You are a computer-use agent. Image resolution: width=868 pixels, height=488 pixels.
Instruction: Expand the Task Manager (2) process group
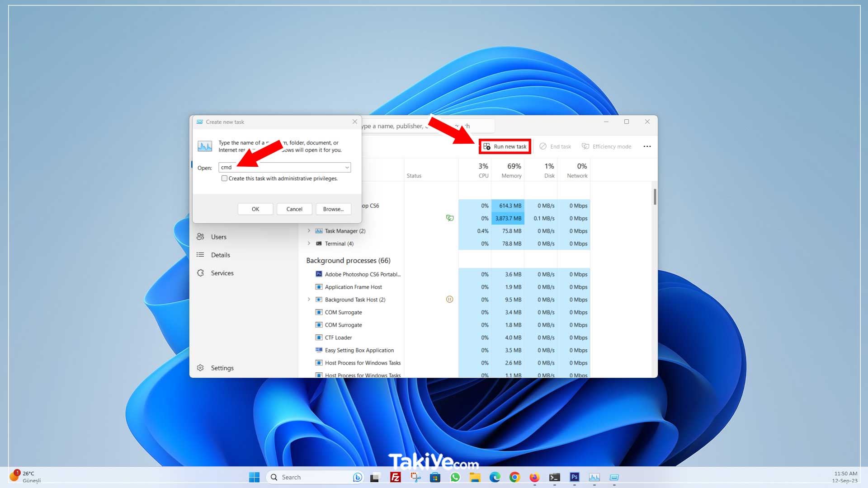tap(309, 231)
